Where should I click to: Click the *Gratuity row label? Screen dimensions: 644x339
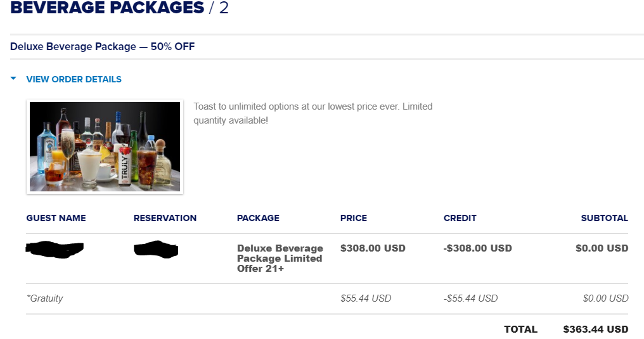(x=45, y=298)
